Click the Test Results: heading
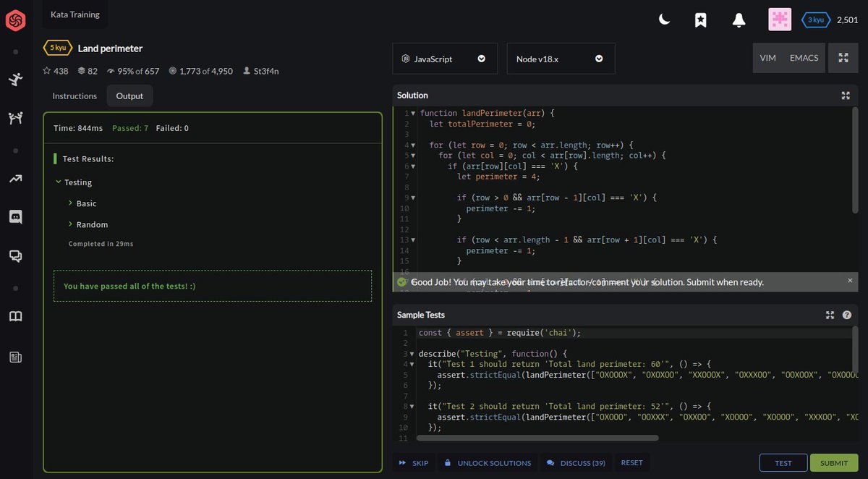 pos(88,158)
